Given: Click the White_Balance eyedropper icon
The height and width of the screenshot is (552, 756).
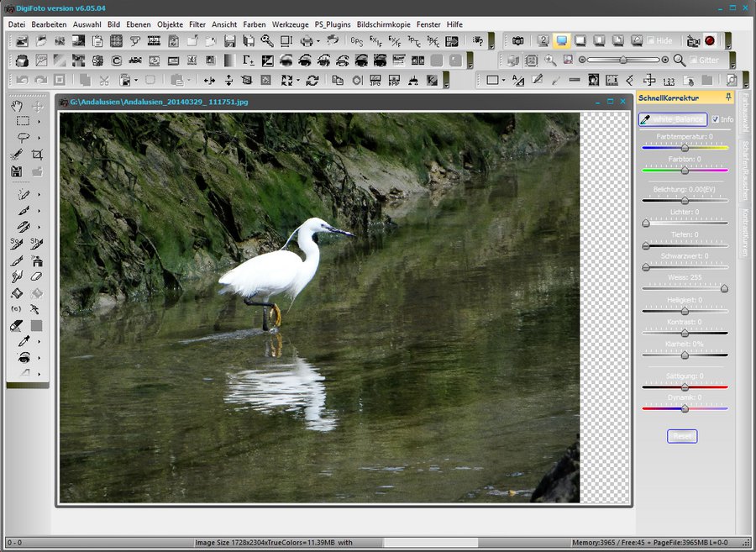Looking at the screenshot, I should coord(646,119).
